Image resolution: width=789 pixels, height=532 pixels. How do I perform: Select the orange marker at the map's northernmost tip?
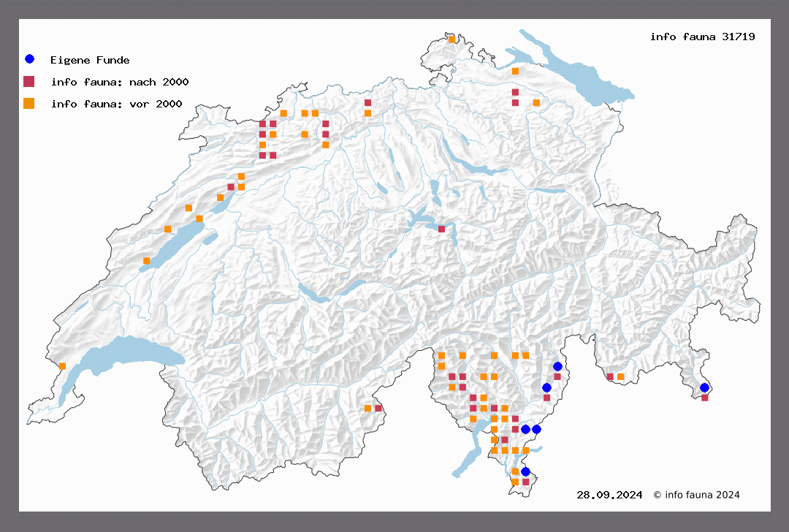click(451, 39)
